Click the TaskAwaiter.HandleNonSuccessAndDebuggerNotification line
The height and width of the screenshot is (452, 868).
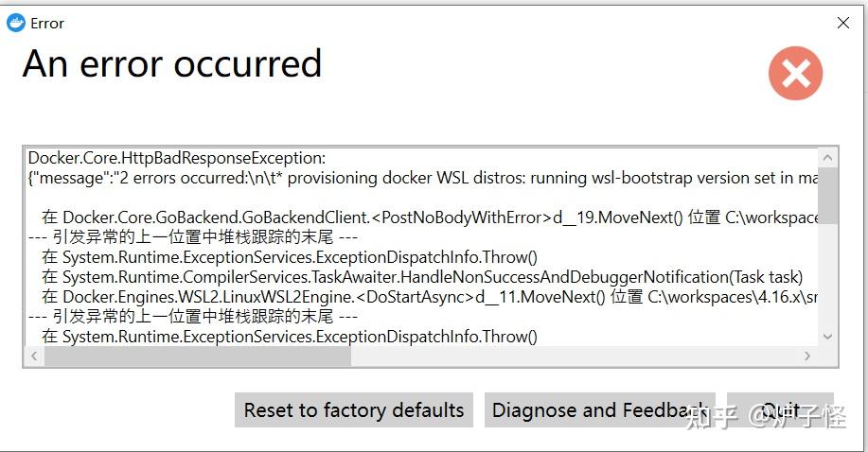pos(422,277)
